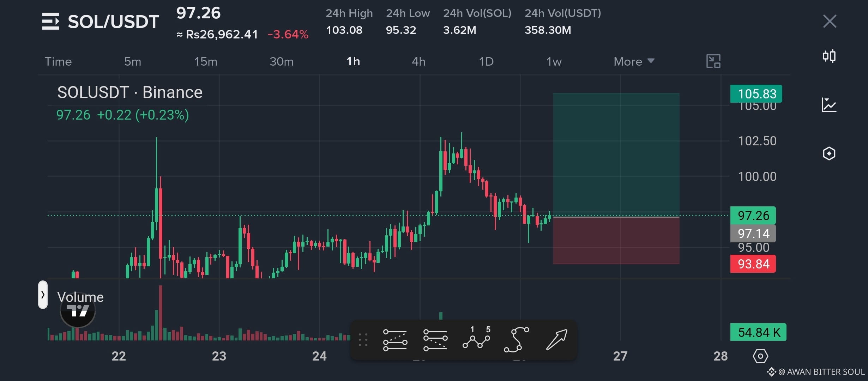Open chart settings hexagon below price axis

point(760,356)
